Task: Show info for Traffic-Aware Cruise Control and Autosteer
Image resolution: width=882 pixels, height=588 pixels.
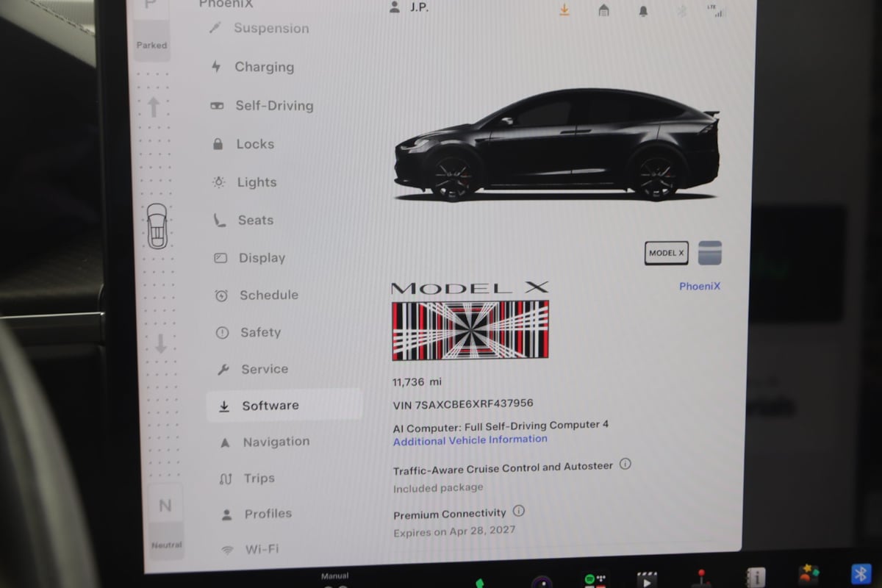Action: point(625,464)
